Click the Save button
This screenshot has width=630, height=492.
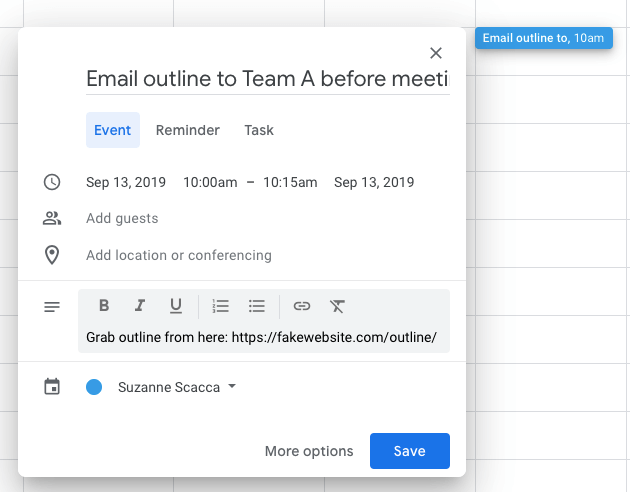[409, 451]
